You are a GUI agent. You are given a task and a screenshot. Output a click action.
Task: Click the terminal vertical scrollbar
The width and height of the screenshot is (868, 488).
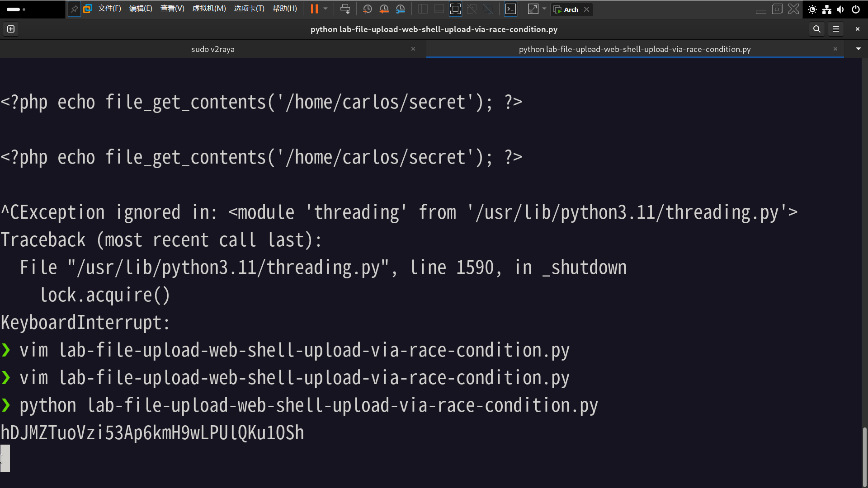(x=864, y=456)
